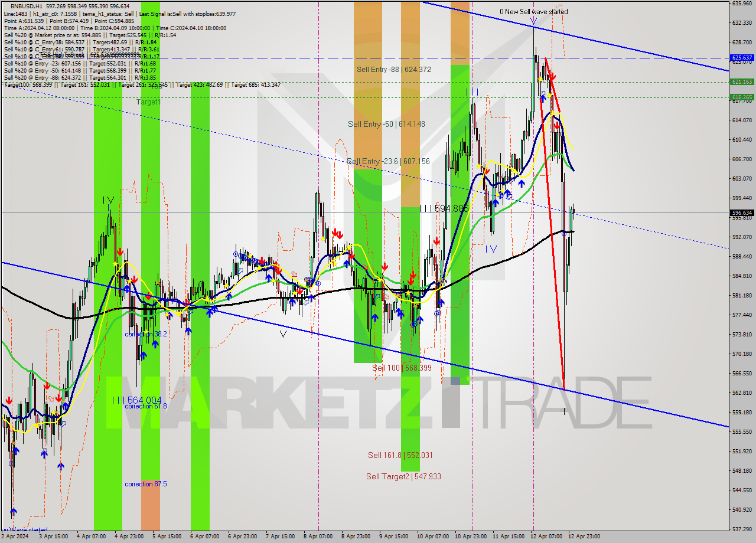The image size is (756, 543).
Task: Click the 'correction 87.5' label
Action: tap(146, 484)
